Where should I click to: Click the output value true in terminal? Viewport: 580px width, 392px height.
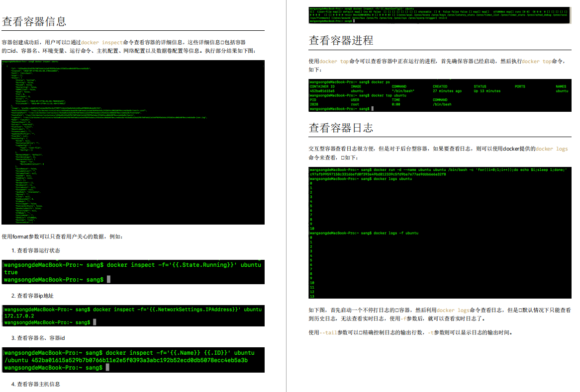11,272
